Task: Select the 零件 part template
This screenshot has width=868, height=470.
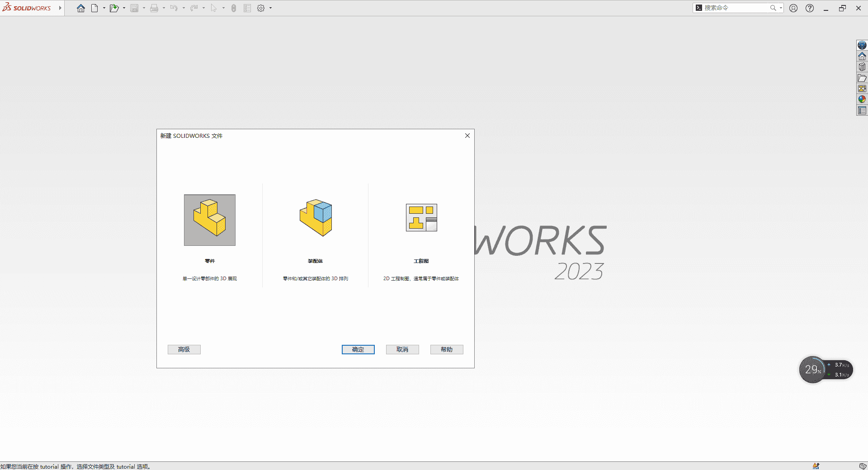Action: (209, 220)
